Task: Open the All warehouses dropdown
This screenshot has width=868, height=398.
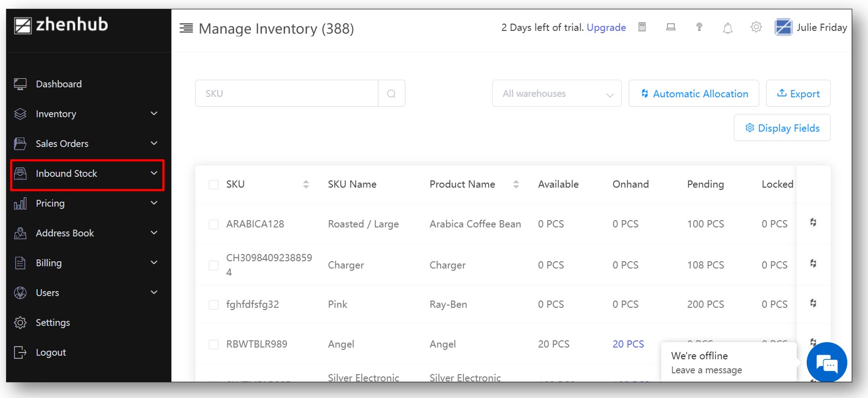Action: (556, 94)
